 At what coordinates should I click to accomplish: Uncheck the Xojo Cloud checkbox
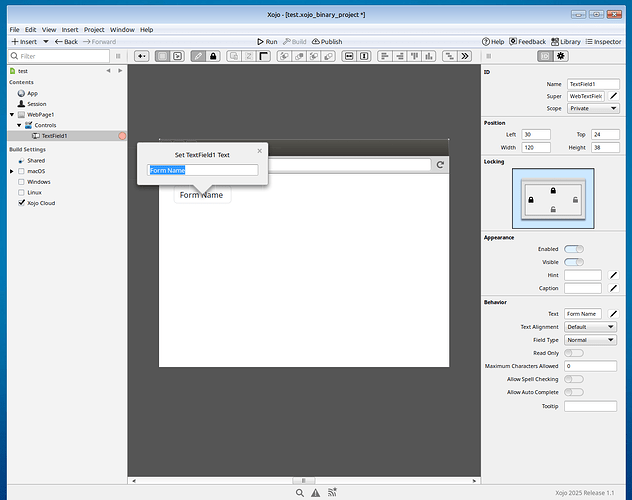[21, 203]
